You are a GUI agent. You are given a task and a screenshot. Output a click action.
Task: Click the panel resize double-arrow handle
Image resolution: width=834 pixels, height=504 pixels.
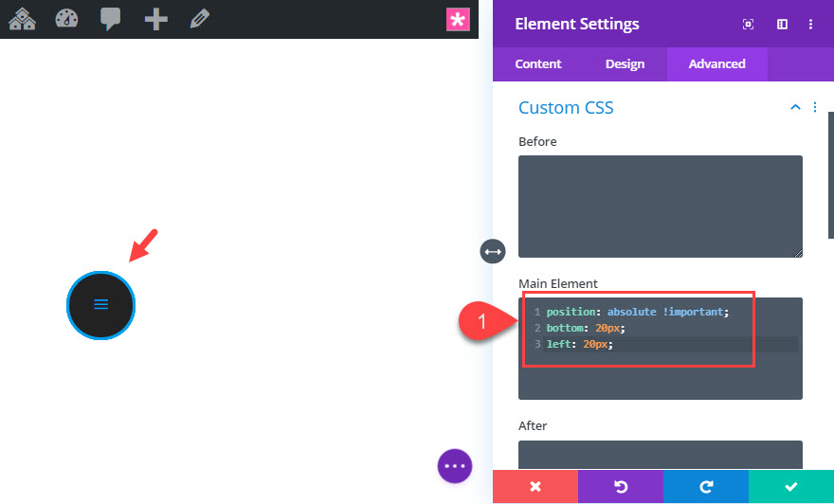[493, 251]
